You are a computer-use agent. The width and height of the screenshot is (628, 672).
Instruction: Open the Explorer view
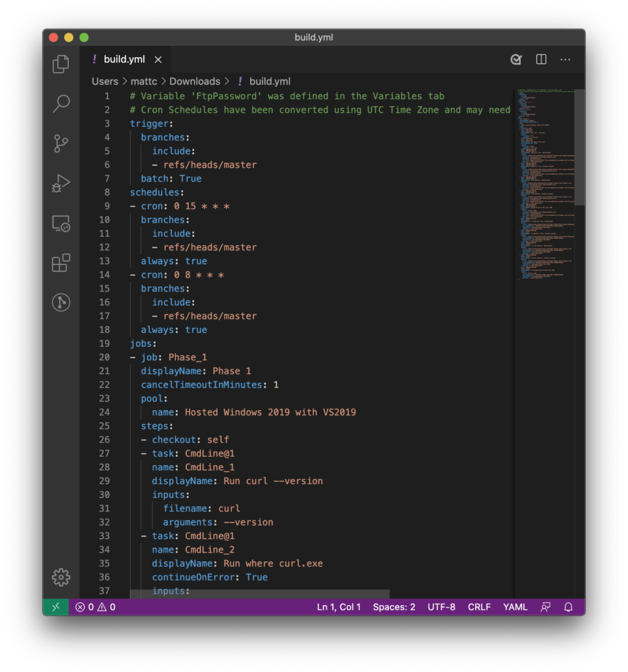pos(60,64)
